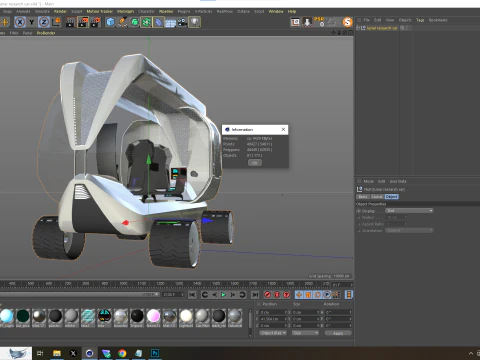Click the orange S plugin icon
Viewport: 480px width, 360px height.
tap(347, 22)
